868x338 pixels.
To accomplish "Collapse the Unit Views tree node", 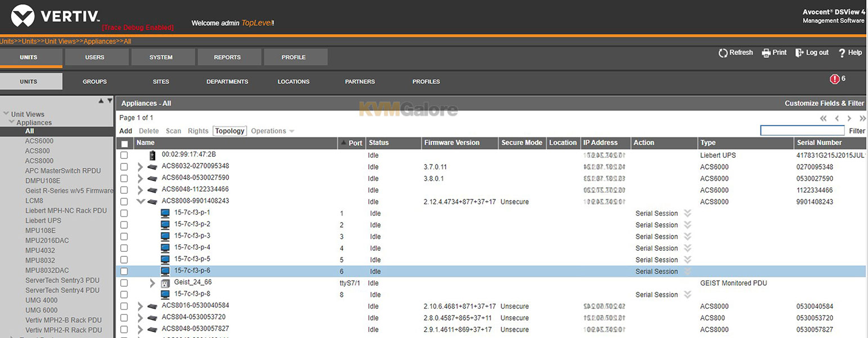I will tap(5, 114).
